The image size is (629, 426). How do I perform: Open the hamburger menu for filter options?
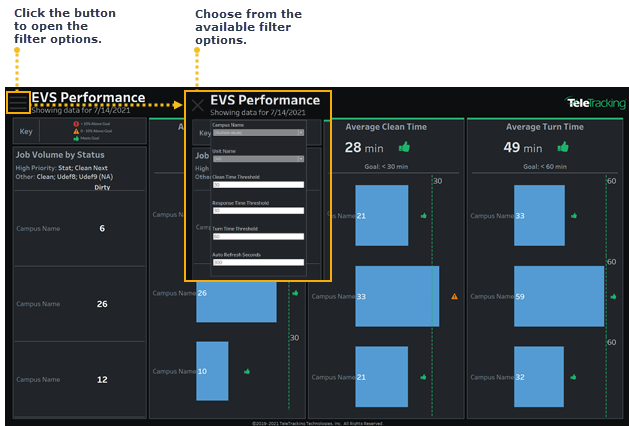click(18, 102)
